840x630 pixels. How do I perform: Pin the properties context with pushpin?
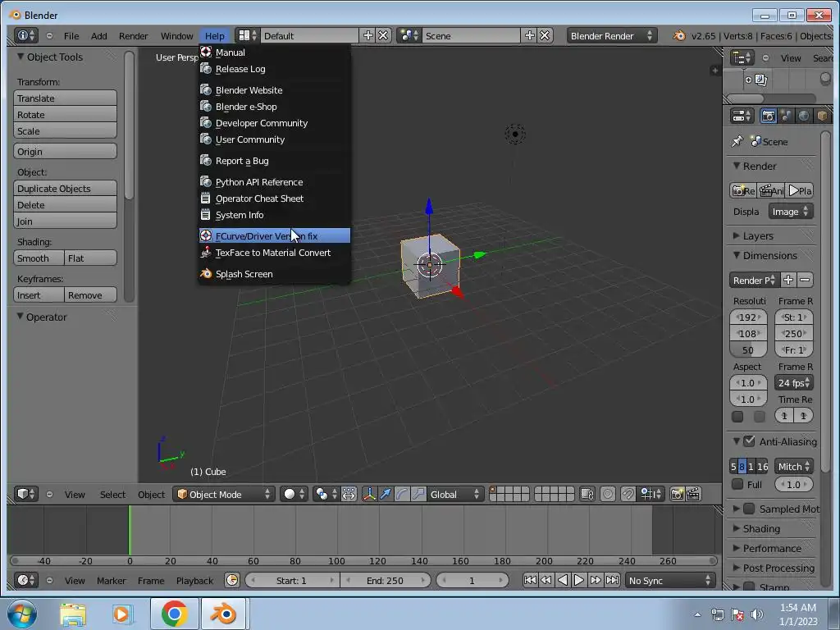(x=737, y=141)
